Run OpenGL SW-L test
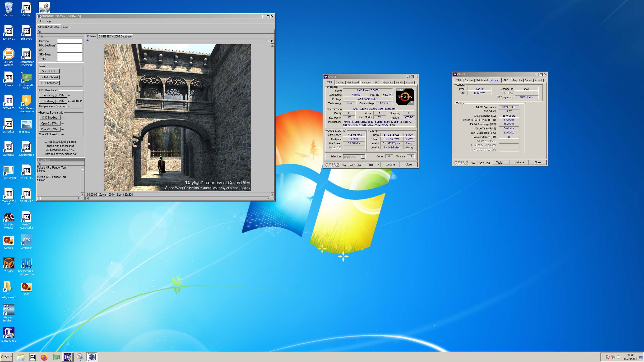 (x=50, y=124)
